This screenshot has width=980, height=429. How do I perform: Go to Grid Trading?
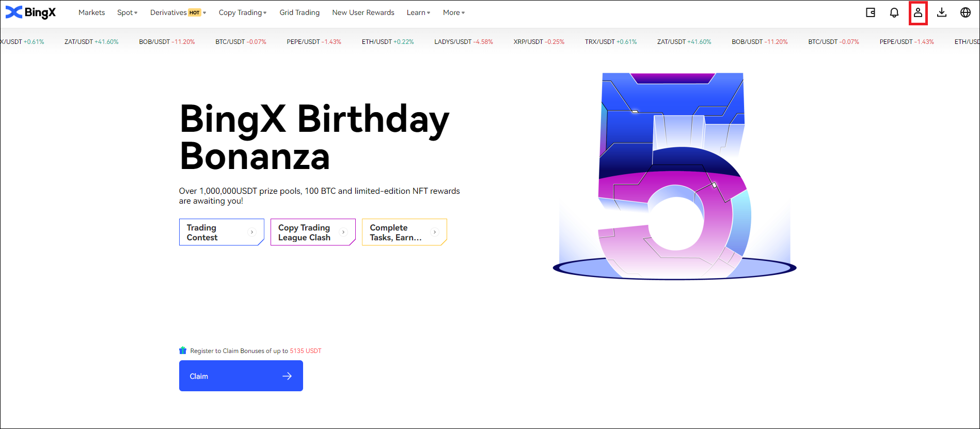[299, 12]
